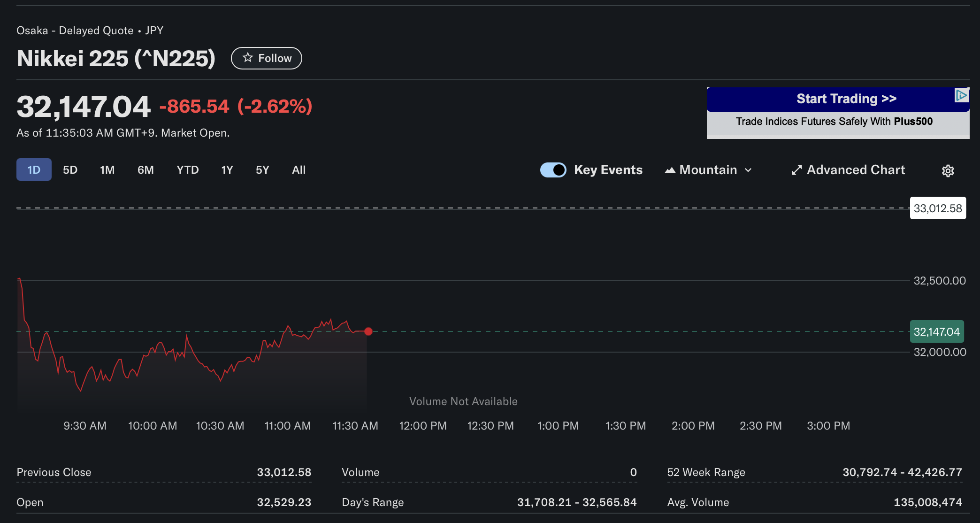
Task: Click the Day's Range value
Action: click(577, 502)
